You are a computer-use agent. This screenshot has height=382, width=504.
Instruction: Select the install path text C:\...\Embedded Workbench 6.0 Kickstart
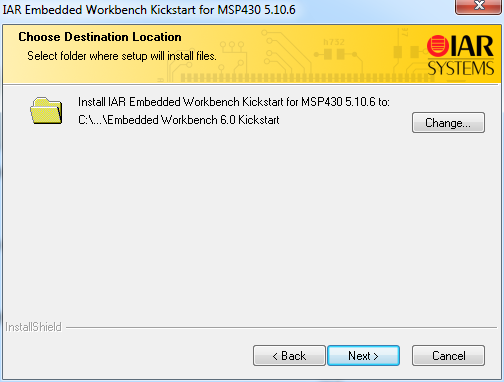(x=179, y=120)
